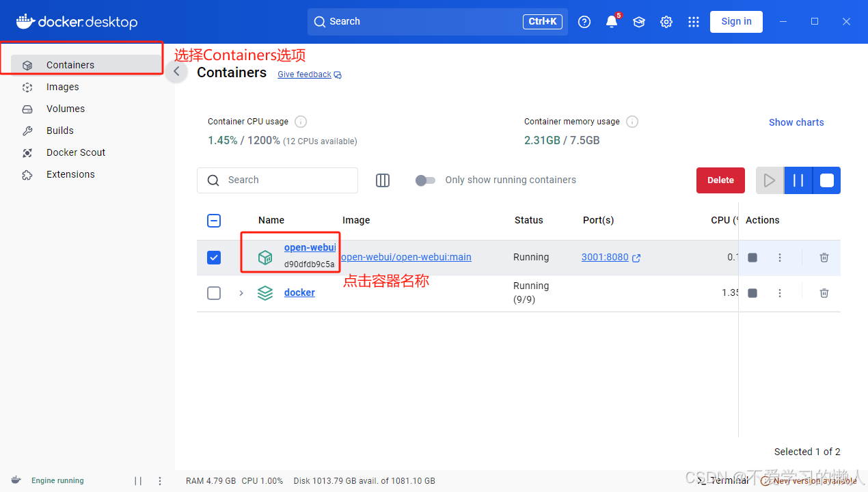Click the red Delete button

coord(720,180)
